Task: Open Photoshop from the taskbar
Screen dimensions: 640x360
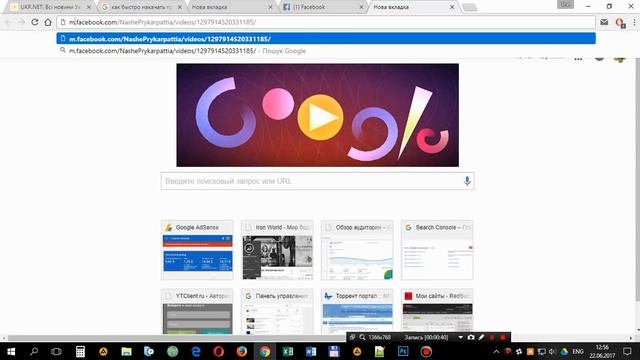Action: (403, 351)
